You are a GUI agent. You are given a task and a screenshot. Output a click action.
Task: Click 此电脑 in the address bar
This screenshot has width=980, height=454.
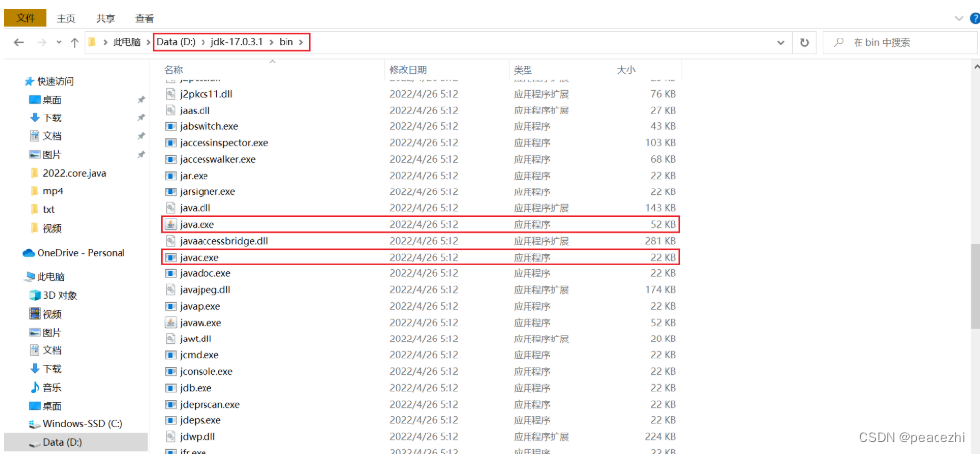point(126,42)
